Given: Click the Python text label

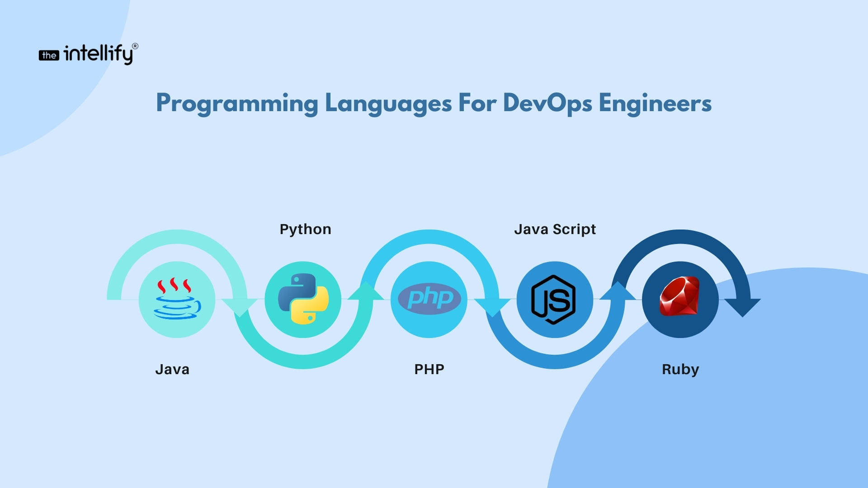Looking at the screenshot, I should [305, 230].
